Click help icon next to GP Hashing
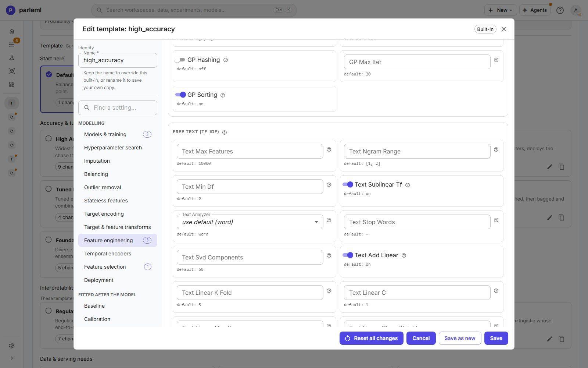 (226, 60)
